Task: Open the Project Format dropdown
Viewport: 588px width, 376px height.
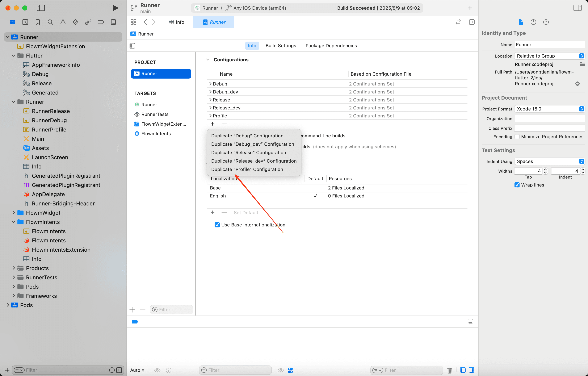Action: [x=549, y=109]
